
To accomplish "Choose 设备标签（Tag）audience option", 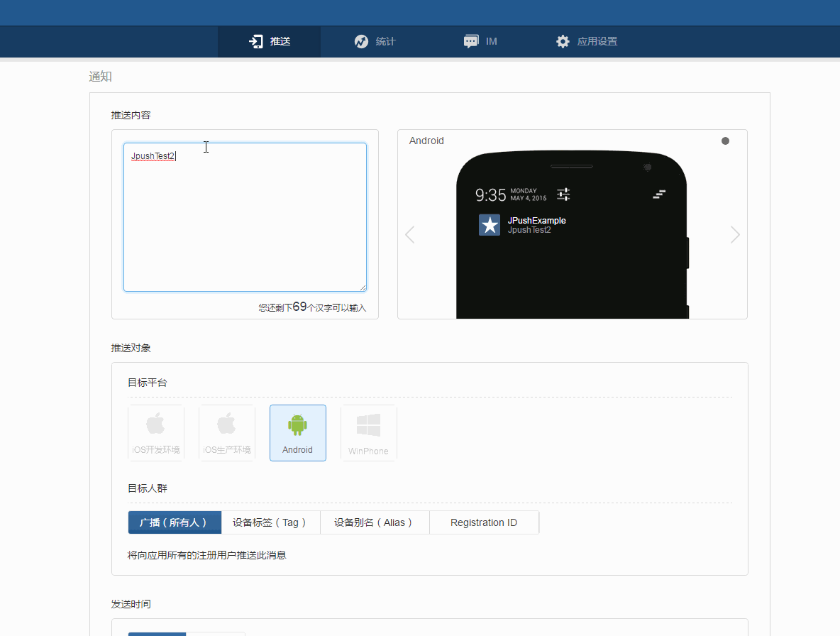I will pyautogui.click(x=270, y=522).
